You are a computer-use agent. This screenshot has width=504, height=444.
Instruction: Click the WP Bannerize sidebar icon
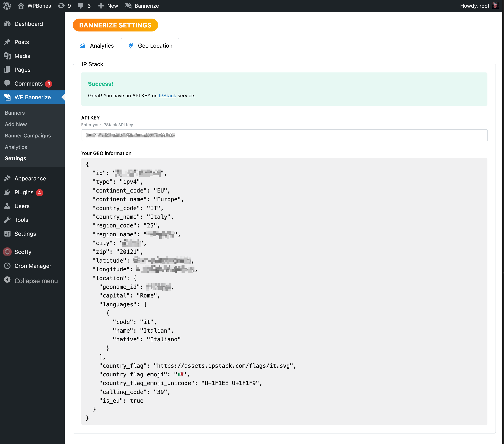click(x=8, y=97)
